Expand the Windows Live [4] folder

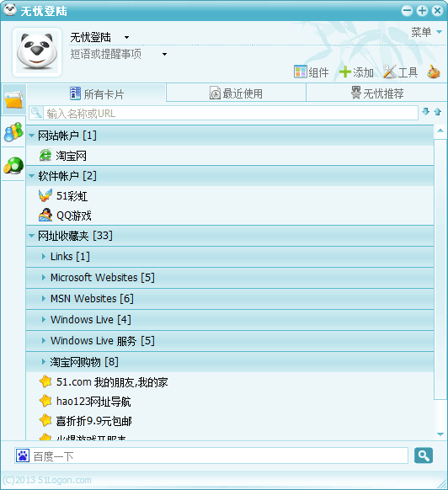pyautogui.click(x=44, y=319)
